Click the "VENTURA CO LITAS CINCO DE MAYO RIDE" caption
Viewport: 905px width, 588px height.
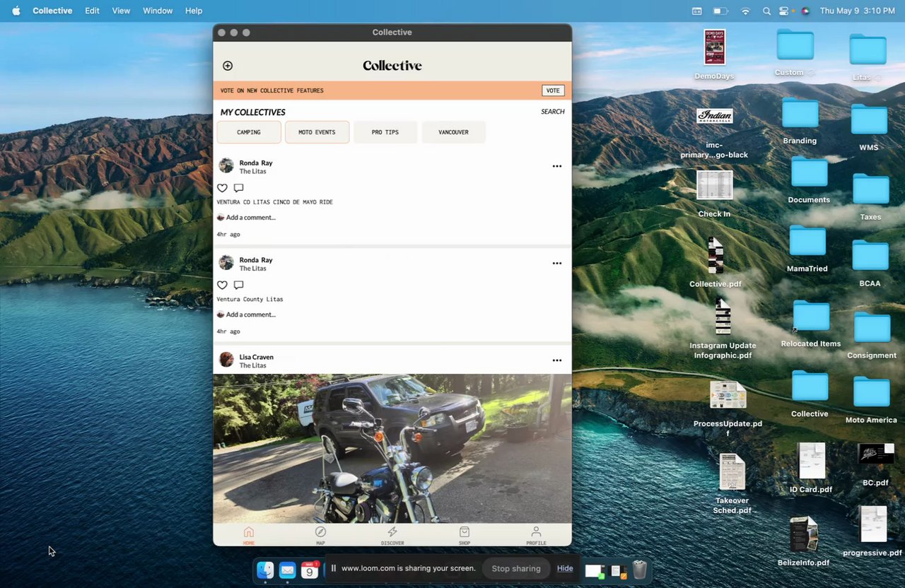coord(275,202)
